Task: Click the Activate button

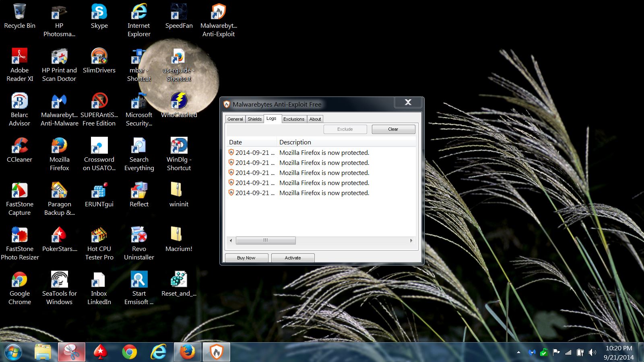Action: [293, 258]
